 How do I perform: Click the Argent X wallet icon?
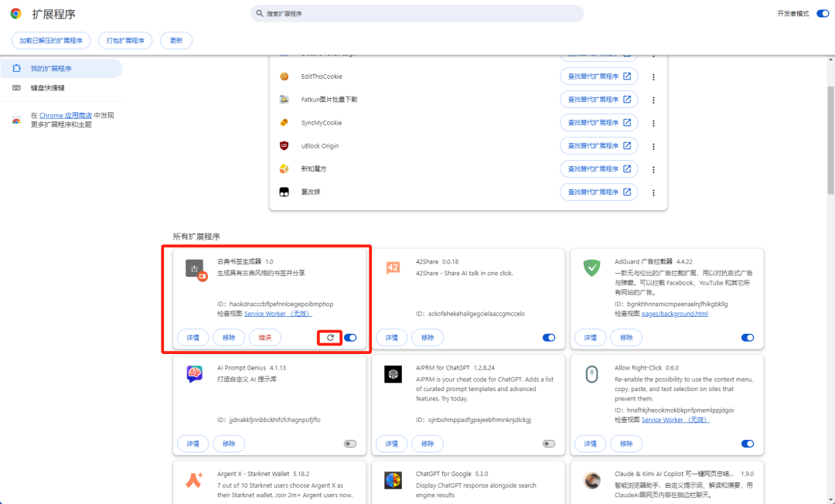pos(194,480)
